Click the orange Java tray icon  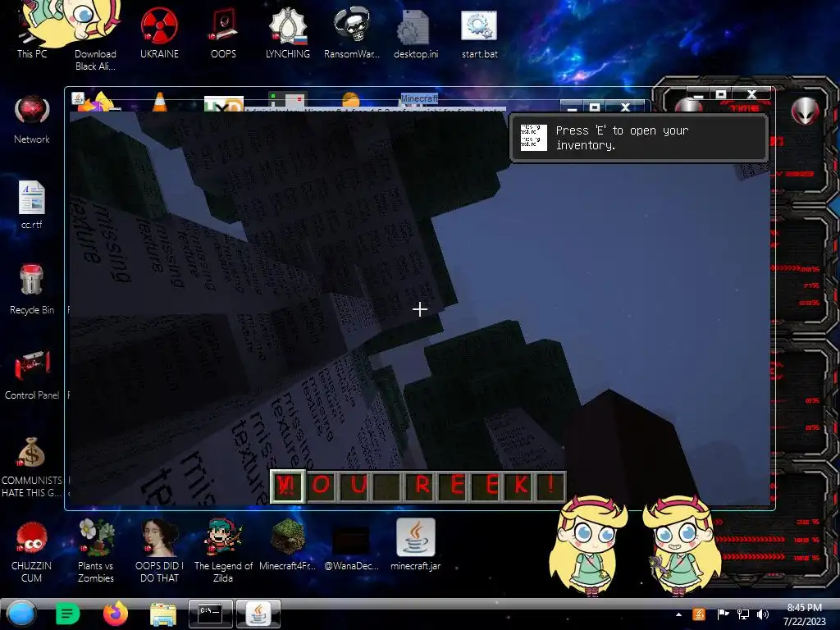pyautogui.click(x=699, y=614)
